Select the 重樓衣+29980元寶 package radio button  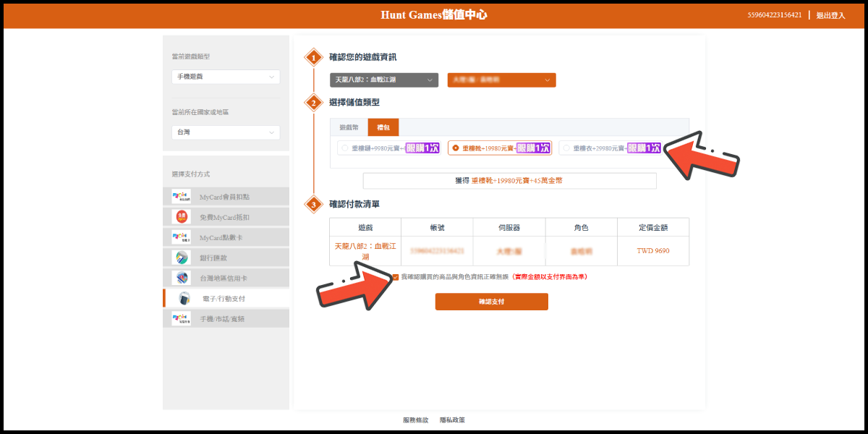tap(566, 148)
